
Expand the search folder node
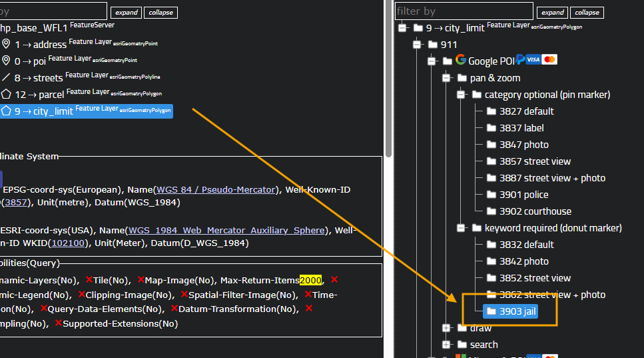click(446, 345)
